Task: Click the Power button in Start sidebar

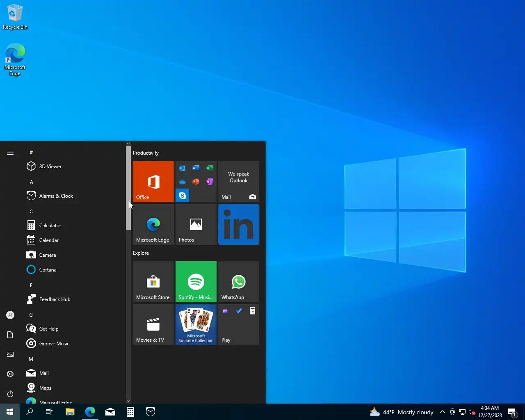Action: [x=10, y=394]
